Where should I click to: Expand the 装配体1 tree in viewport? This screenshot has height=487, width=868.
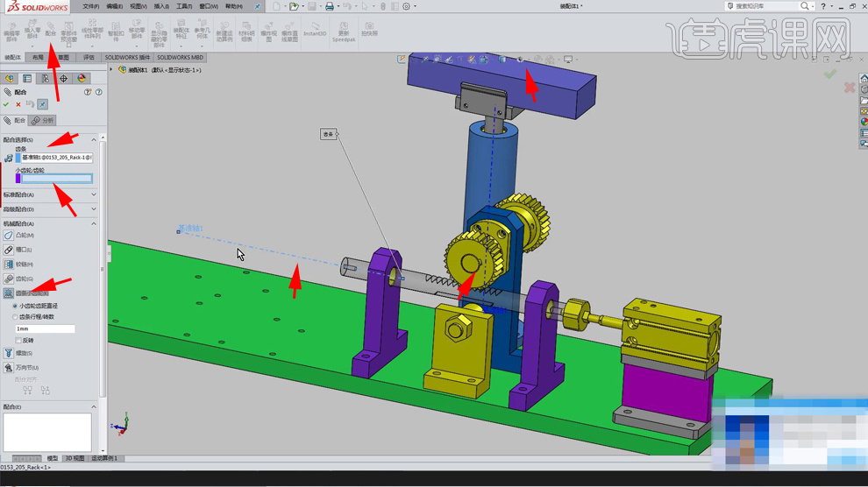[x=111, y=70]
